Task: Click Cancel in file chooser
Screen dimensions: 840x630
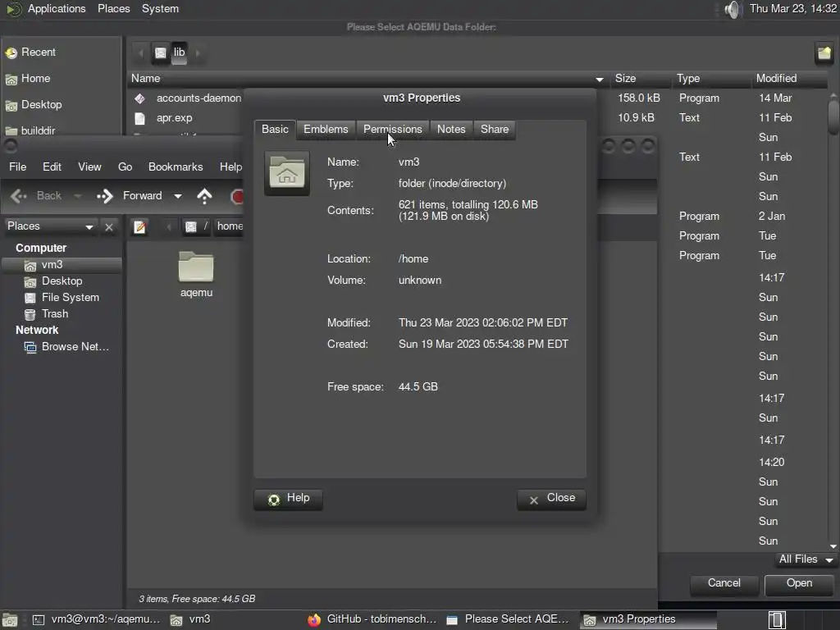Action: pyautogui.click(x=724, y=584)
